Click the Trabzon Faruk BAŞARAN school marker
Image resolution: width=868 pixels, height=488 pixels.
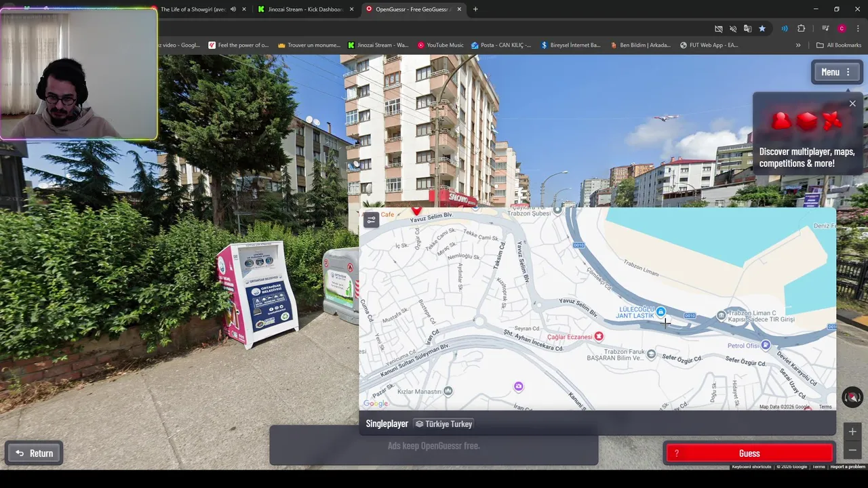[x=651, y=354]
